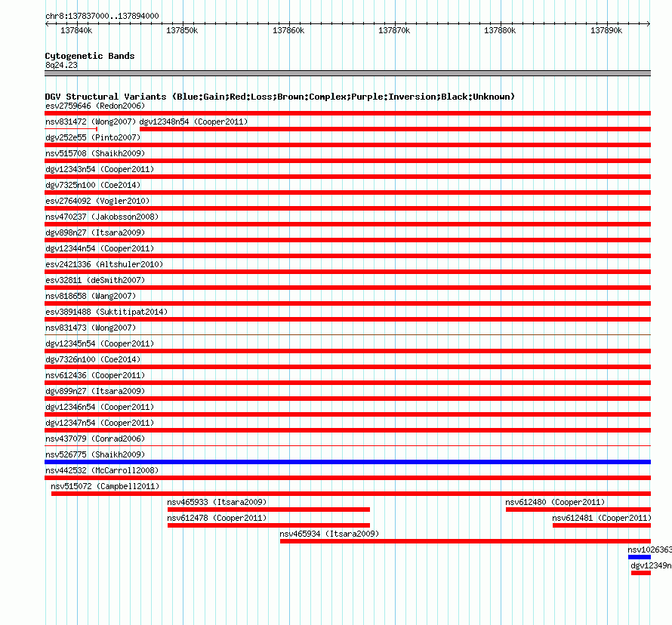Screen dimensions: 672x625
Task: Select dgv12346n54 (Cooper2011) label
Action: 100,407
